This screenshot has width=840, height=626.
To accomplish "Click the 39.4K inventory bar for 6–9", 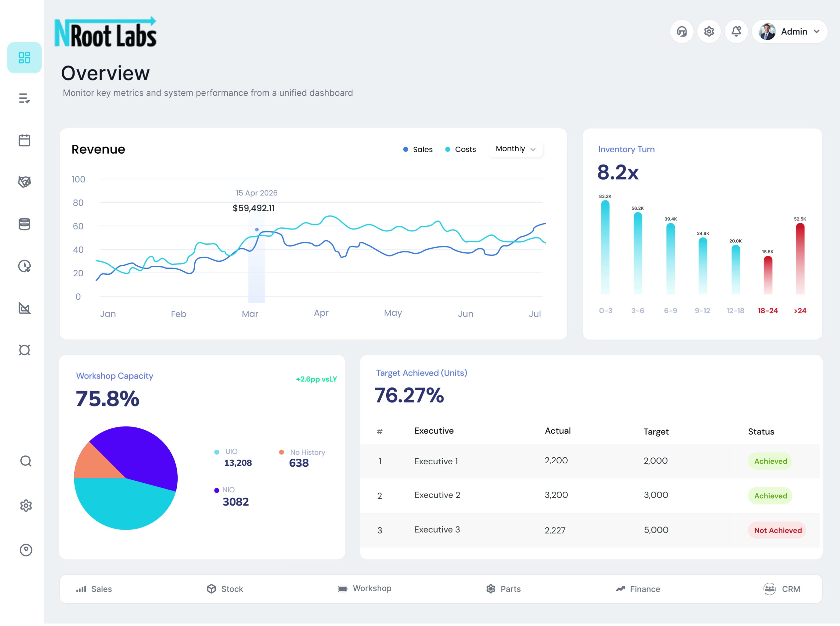I will pyautogui.click(x=670, y=259).
